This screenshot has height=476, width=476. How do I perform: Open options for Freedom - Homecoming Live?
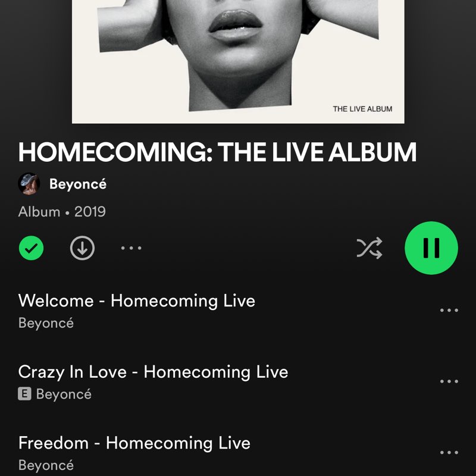tap(449, 452)
